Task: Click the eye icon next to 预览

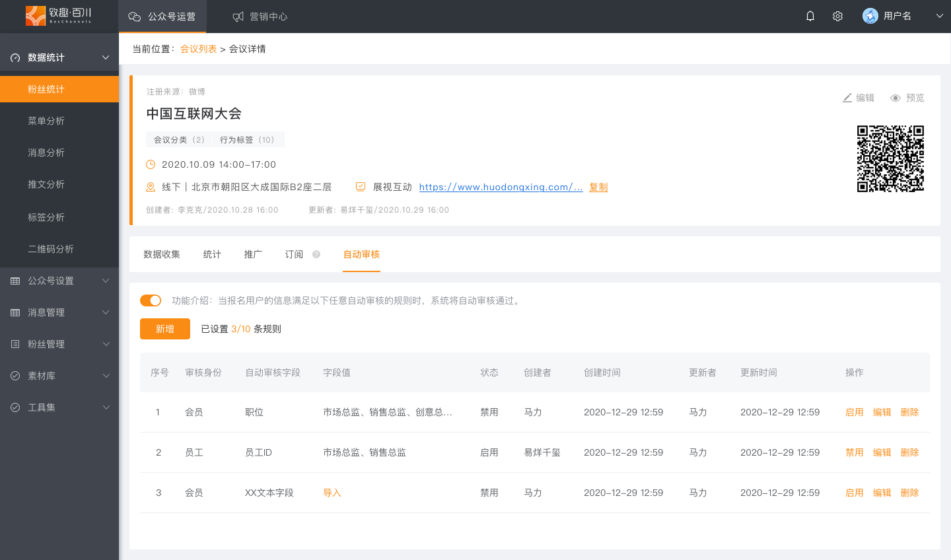Action: pyautogui.click(x=896, y=98)
